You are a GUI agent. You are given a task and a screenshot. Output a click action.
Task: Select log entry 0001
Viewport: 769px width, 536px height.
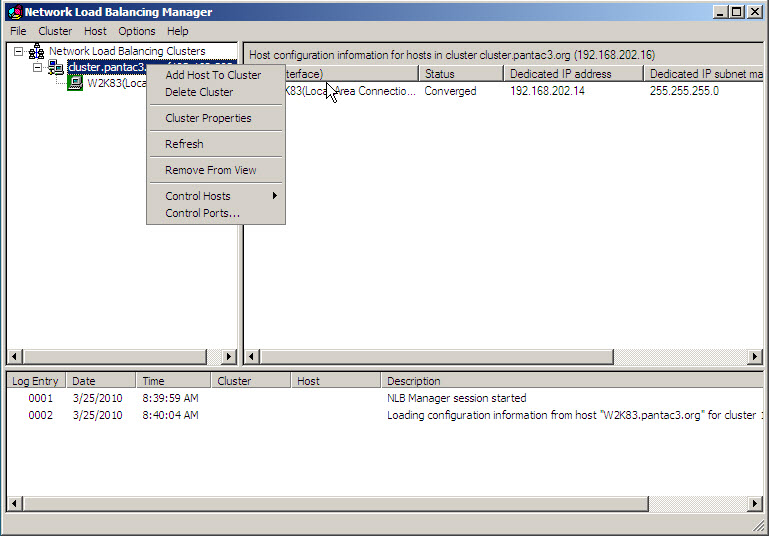[x=40, y=398]
